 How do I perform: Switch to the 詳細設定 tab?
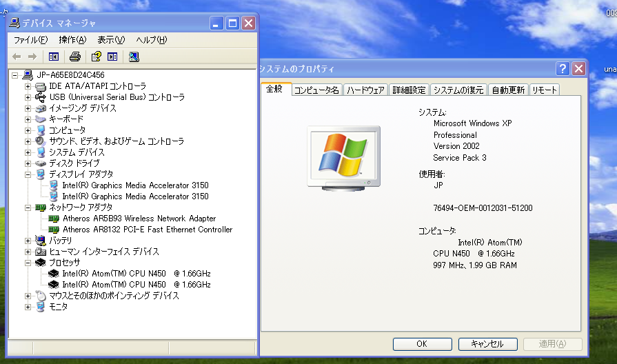point(409,90)
